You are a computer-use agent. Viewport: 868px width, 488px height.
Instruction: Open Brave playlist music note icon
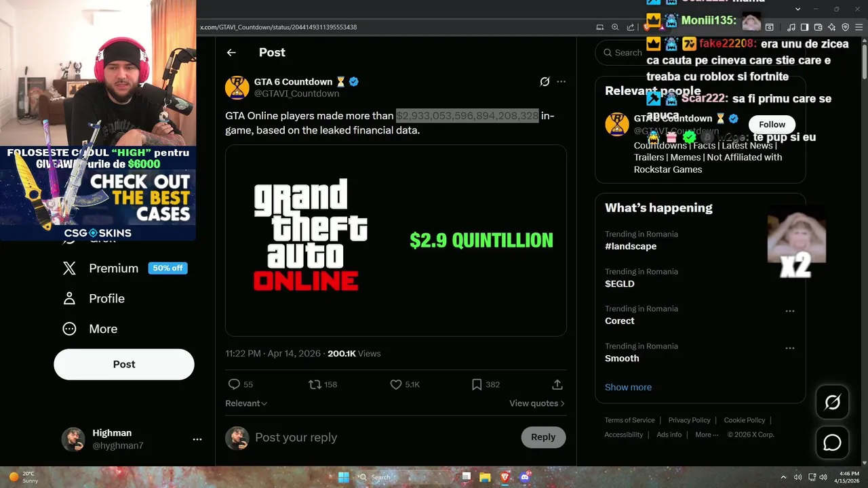tap(791, 27)
